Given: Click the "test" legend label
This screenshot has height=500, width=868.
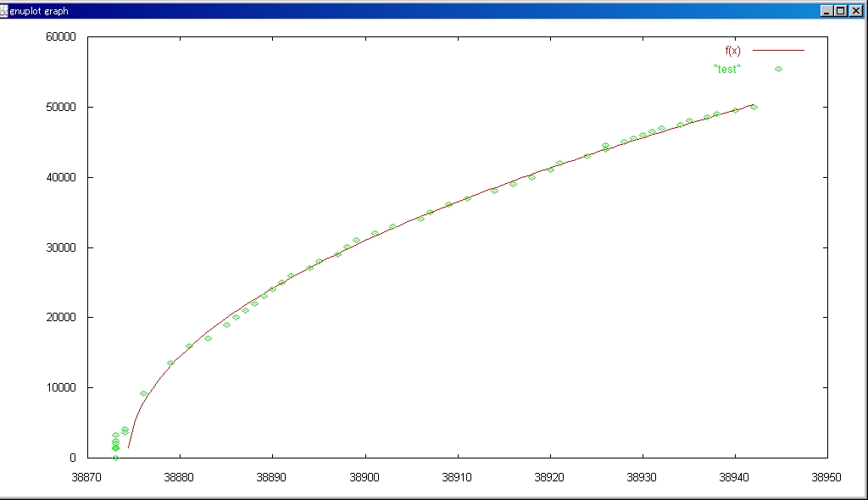Looking at the screenshot, I should tap(726, 69).
